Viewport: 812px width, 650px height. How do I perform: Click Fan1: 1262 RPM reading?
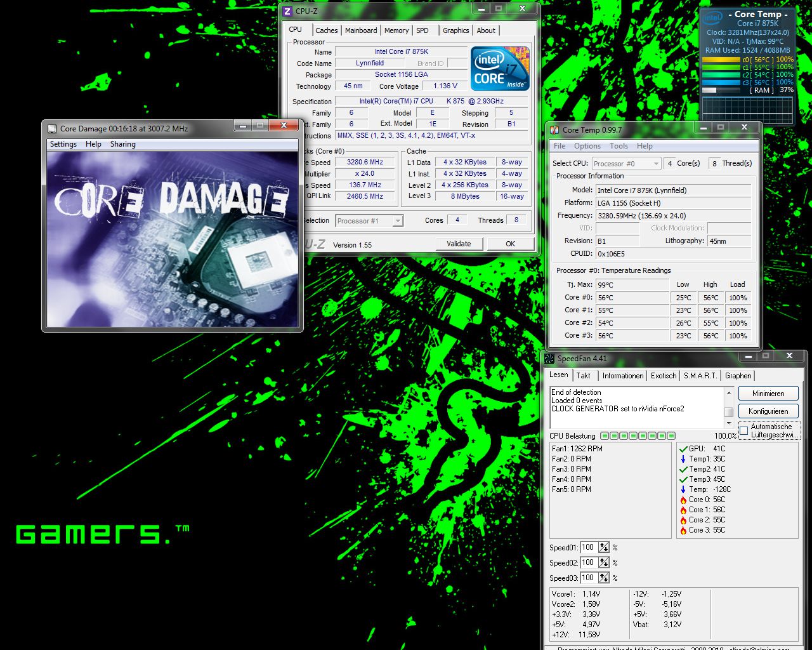point(577,449)
